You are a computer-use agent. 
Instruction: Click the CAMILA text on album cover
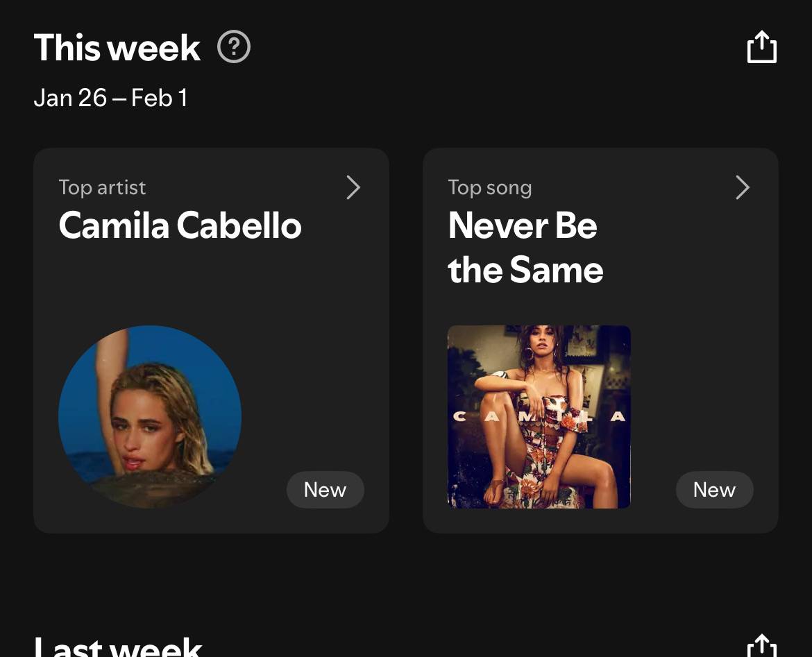(539, 417)
